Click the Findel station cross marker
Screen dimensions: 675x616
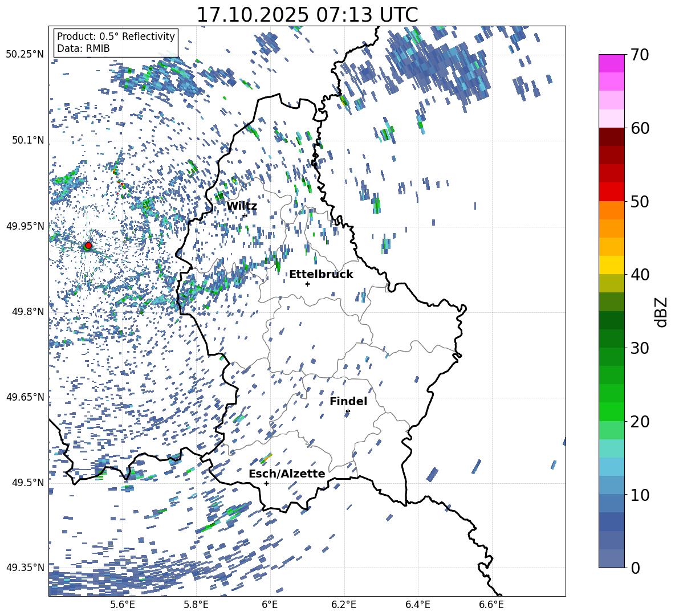tap(348, 411)
